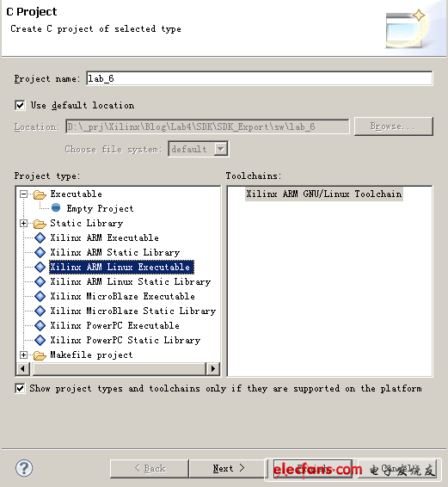Click the Back button
This screenshot has width=448, height=487.
[150, 468]
